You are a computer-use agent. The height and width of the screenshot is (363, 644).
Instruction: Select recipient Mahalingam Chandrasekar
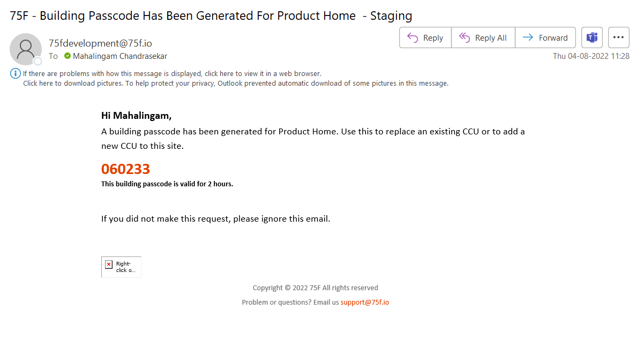click(120, 56)
